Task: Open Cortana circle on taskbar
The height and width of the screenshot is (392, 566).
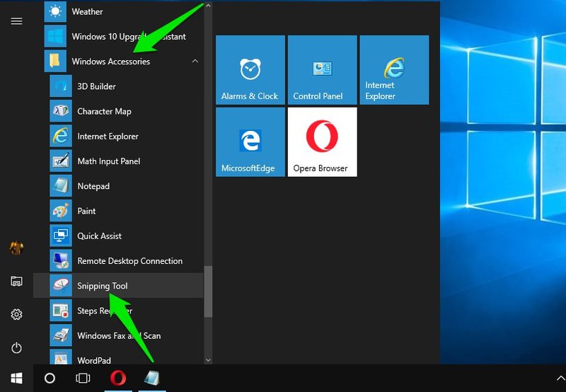Action: point(50,379)
